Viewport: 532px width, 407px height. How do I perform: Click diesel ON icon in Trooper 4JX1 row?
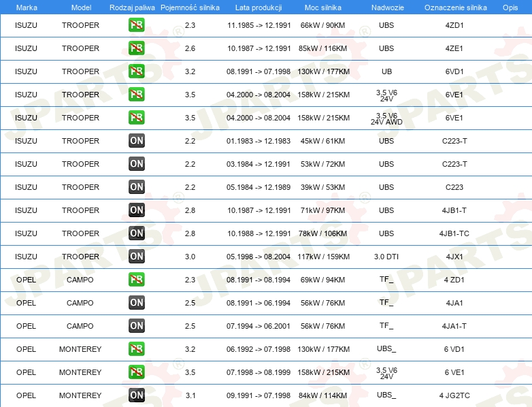click(x=136, y=257)
